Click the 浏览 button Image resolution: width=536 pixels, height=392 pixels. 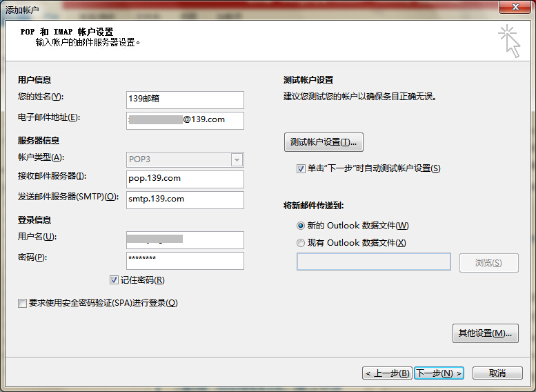[488, 263]
